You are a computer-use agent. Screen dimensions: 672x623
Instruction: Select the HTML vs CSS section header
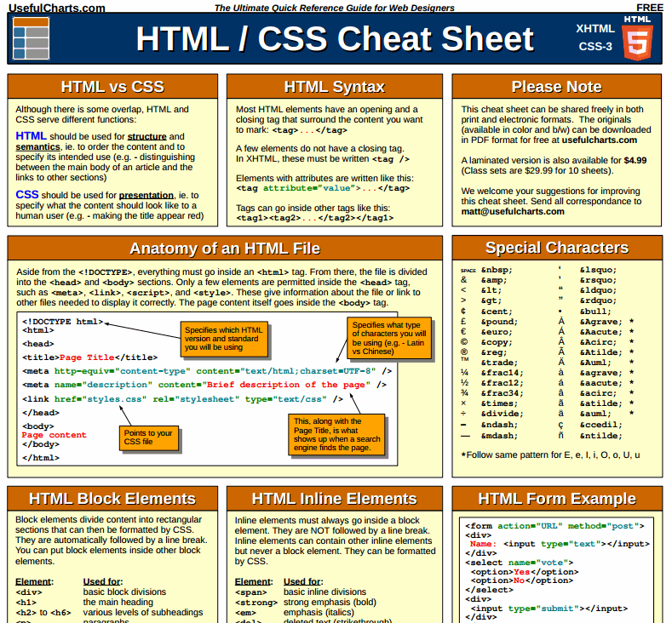pyautogui.click(x=112, y=87)
